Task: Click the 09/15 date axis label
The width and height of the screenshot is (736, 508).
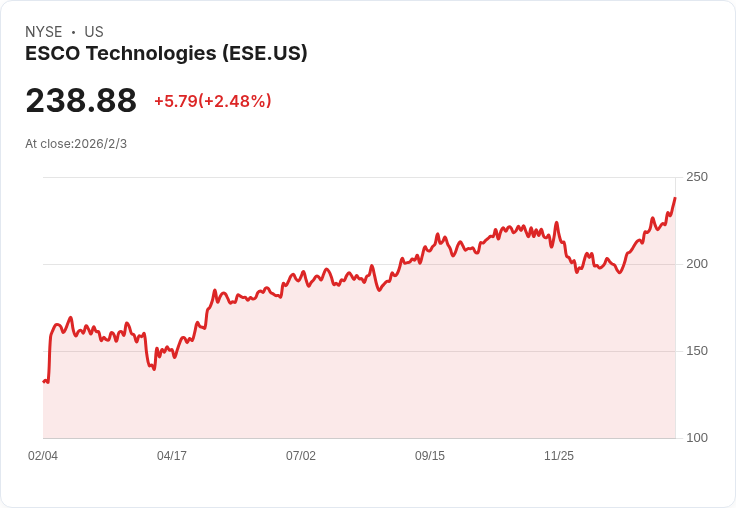Action: point(430,456)
